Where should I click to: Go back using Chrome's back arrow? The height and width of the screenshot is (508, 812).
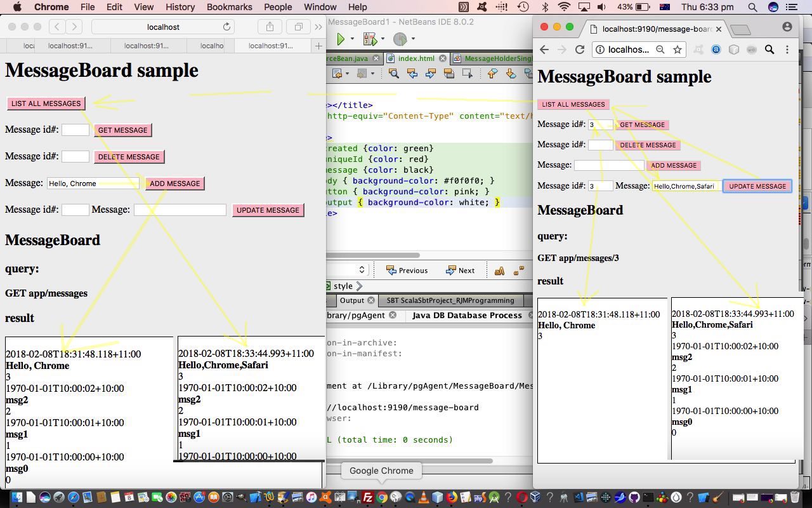(x=544, y=50)
